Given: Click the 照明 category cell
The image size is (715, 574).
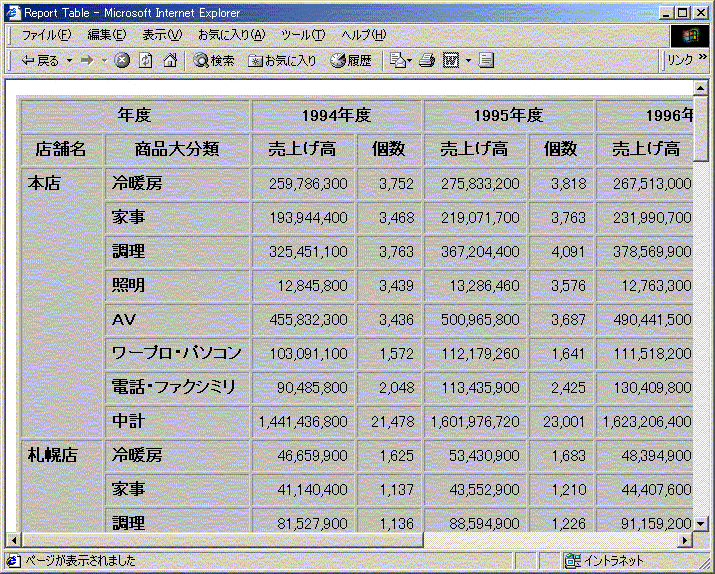Looking at the screenshot, I should pos(177,285).
